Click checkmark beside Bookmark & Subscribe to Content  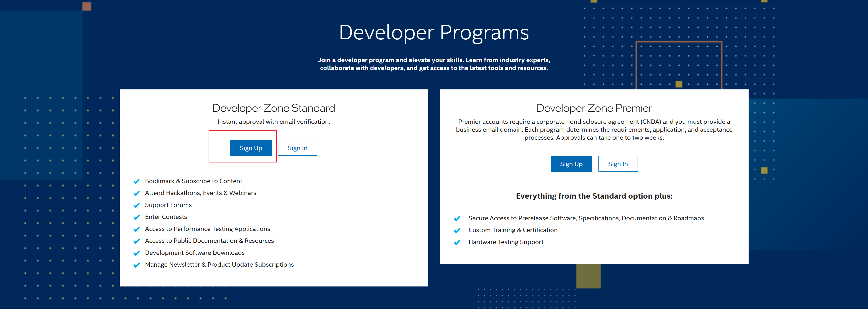click(x=136, y=182)
